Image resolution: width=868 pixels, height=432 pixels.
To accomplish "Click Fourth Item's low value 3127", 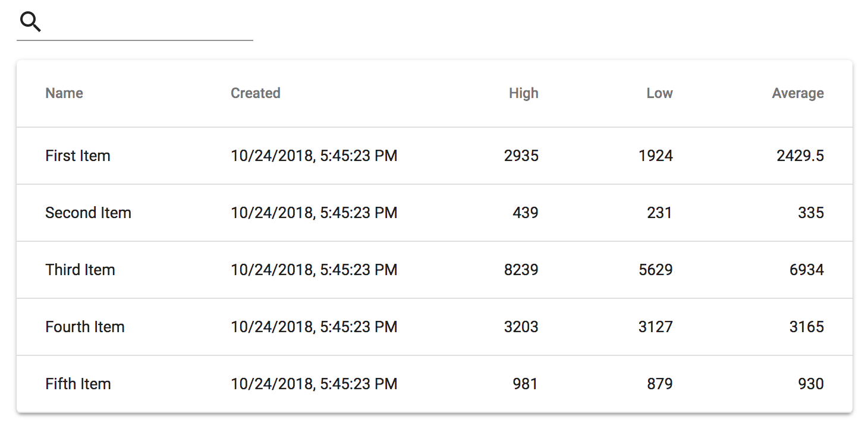I will [655, 327].
